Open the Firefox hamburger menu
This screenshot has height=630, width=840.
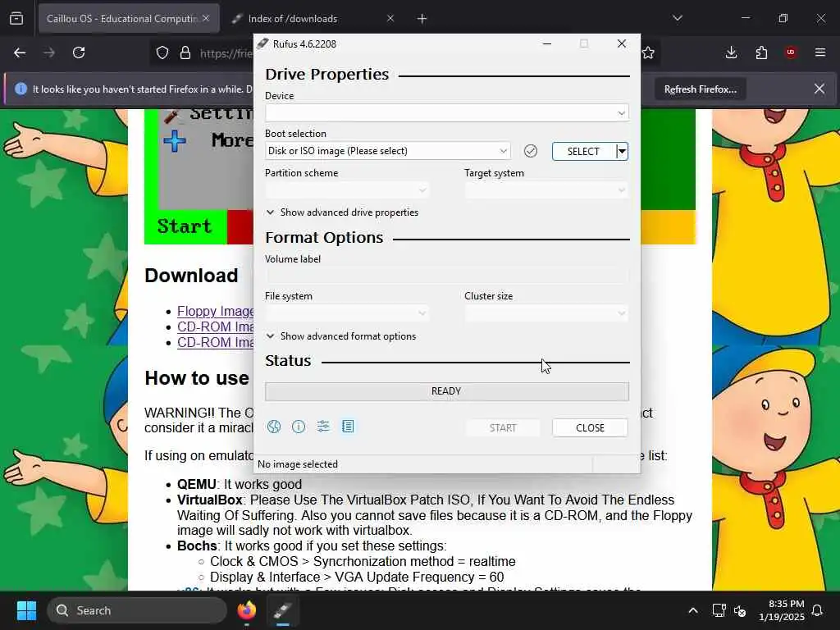[820, 52]
